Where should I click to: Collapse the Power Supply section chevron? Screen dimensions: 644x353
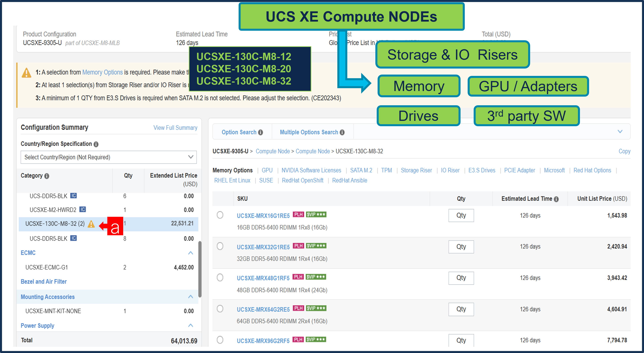click(x=191, y=325)
